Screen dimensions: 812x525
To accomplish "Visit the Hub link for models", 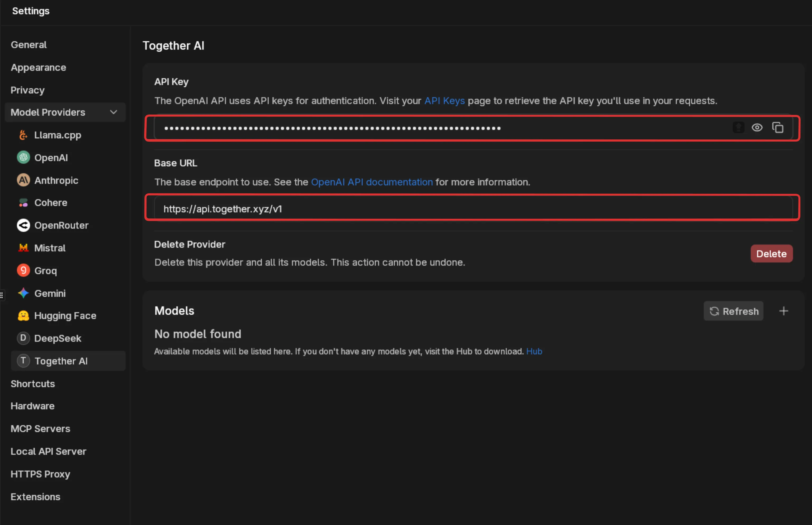I will pos(534,351).
